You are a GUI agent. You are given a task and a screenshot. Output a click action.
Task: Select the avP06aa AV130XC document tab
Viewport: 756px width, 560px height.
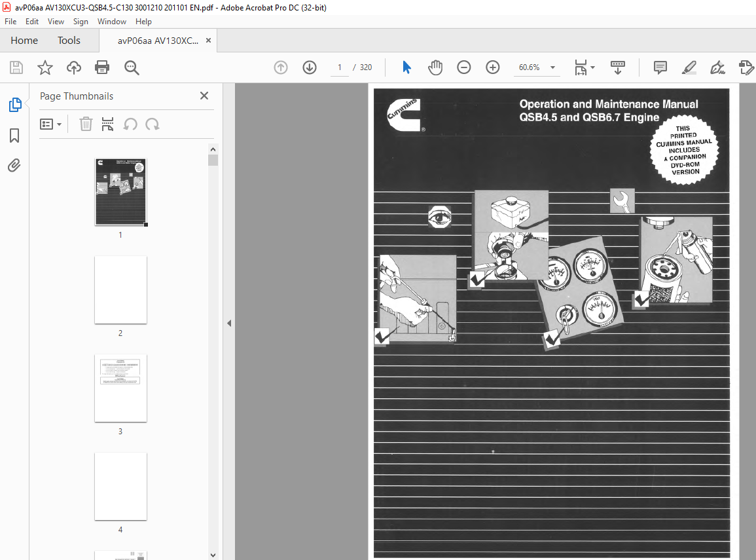coord(158,41)
